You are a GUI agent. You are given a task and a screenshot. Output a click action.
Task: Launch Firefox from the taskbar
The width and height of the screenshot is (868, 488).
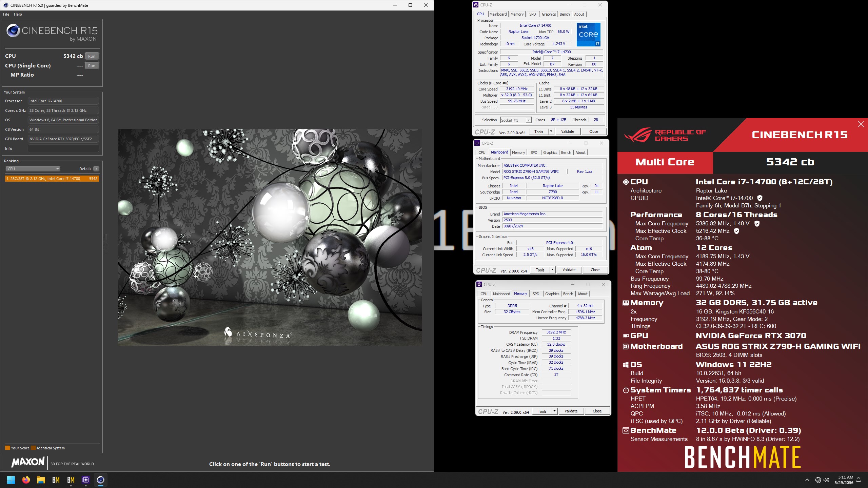[26, 480]
